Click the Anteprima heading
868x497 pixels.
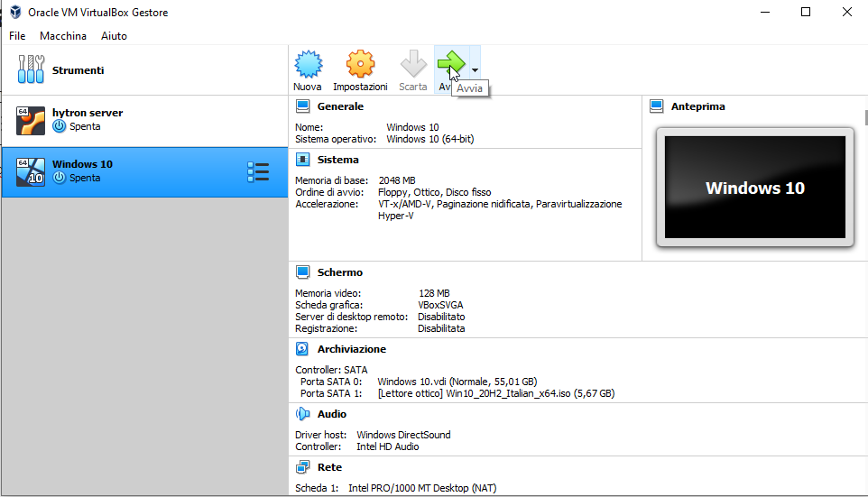tap(698, 106)
